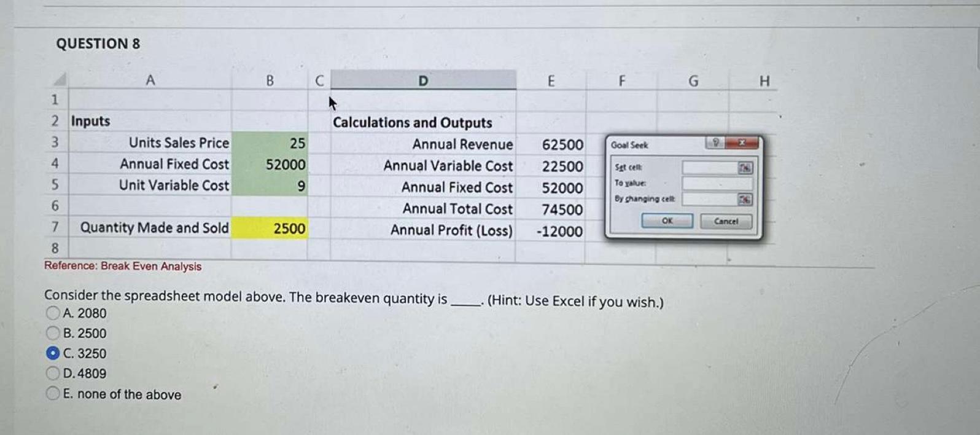The width and height of the screenshot is (980, 435).
Task: Select column F header
Action: point(621,80)
